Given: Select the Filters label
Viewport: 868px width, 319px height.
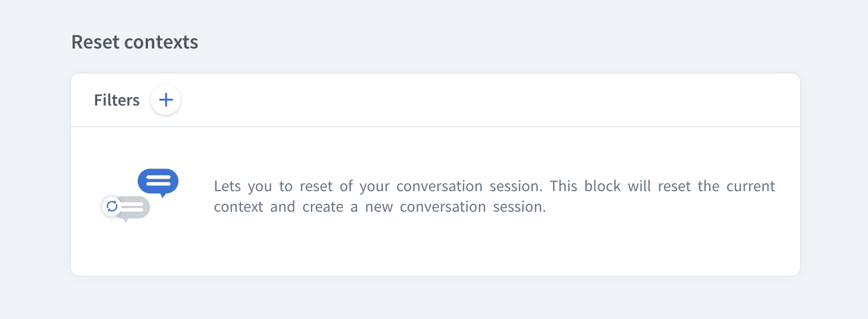Looking at the screenshot, I should [117, 100].
